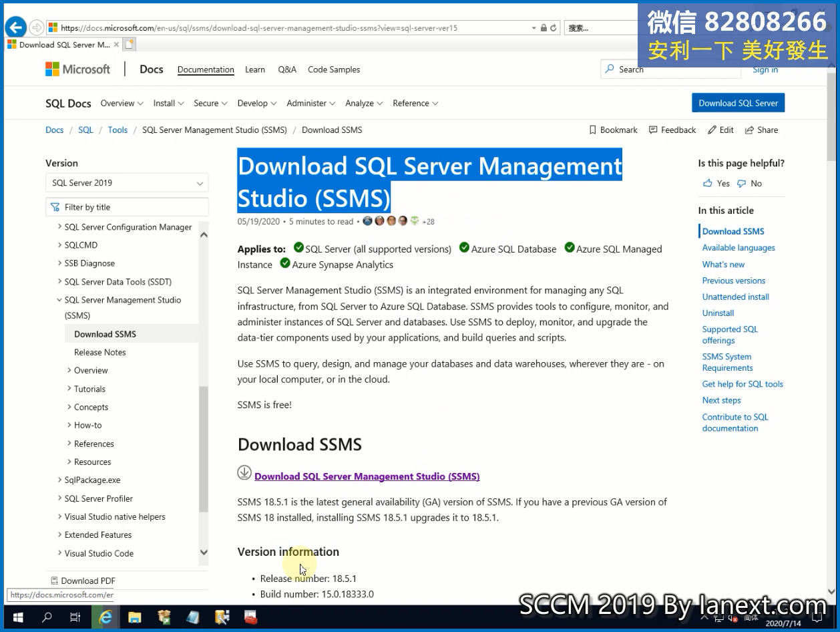Open Task View on the taskbar

coord(75,617)
